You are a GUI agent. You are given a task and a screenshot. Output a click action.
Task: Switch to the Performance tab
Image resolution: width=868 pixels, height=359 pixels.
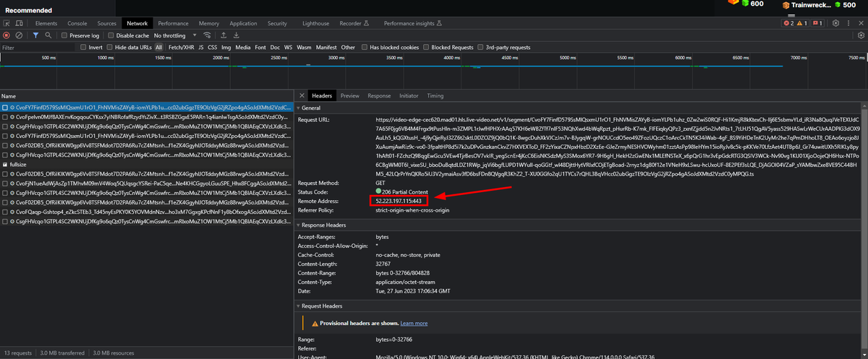click(174, 23)
